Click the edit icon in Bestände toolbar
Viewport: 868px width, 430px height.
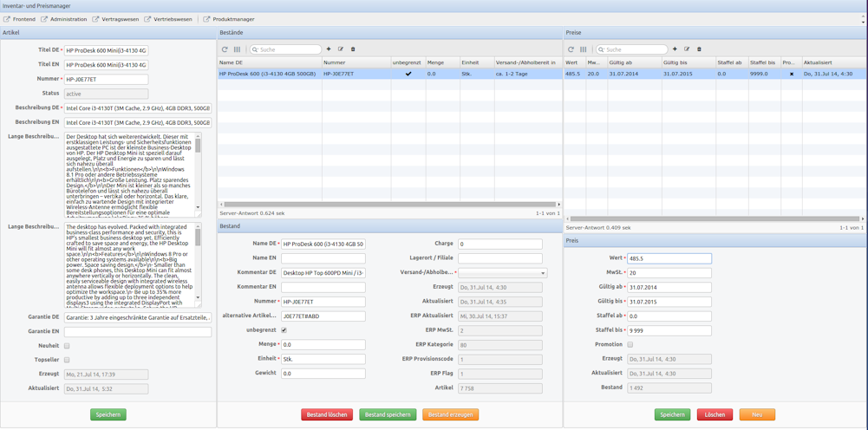(x=341, y=49)
